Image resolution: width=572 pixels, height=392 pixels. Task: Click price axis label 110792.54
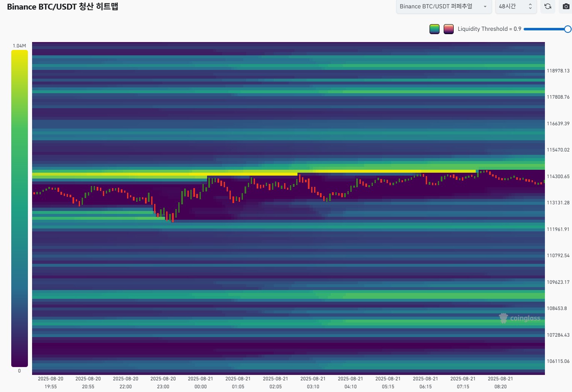coord(558,256)
